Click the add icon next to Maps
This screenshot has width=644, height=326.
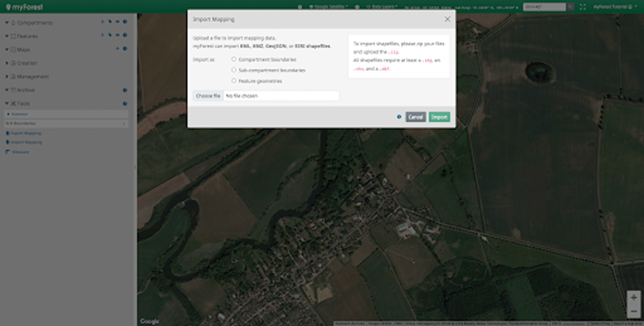pyautogui.click(x=117, y=49)
